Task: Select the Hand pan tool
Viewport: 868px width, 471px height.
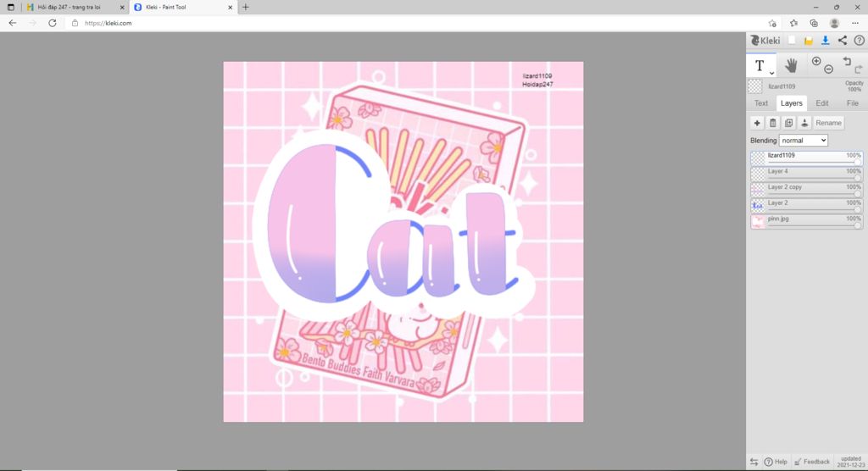Action: click(x=791, y=65)
